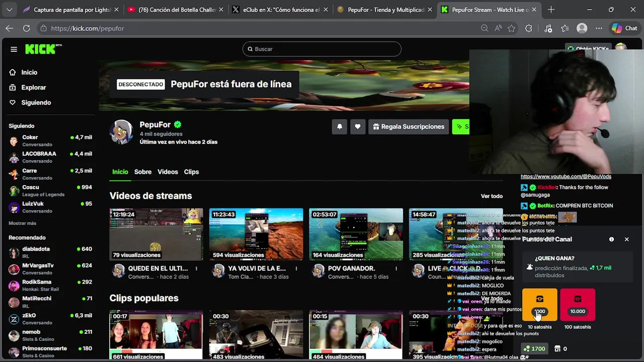Screen dimensions: 644x362
Task: Open clip with 661 visualizaciones
Action: coord(156,335)
